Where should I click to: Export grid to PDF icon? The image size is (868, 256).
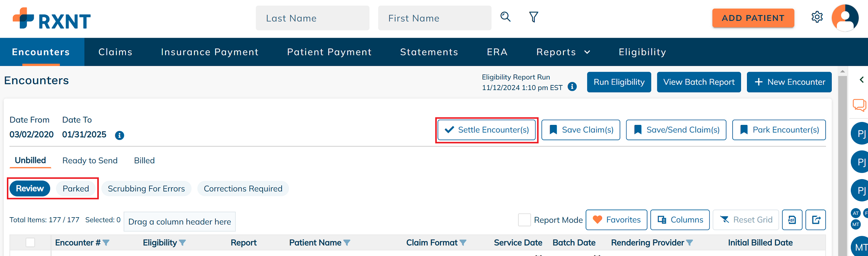(x=792, y=220)
